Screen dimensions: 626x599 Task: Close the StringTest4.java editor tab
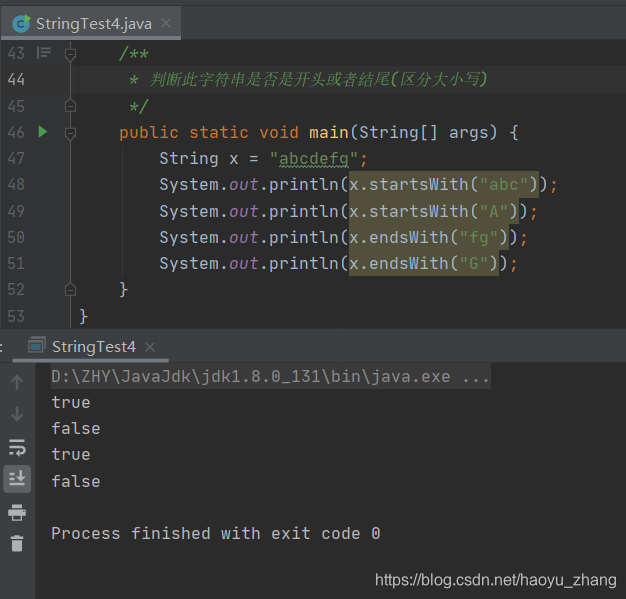pos(166,23)
